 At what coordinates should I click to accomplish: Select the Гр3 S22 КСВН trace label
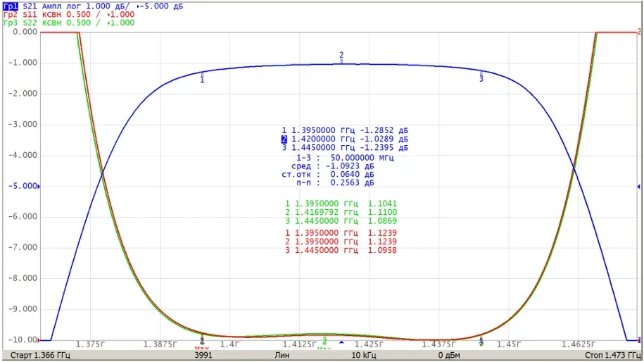(x=32, y=23)
